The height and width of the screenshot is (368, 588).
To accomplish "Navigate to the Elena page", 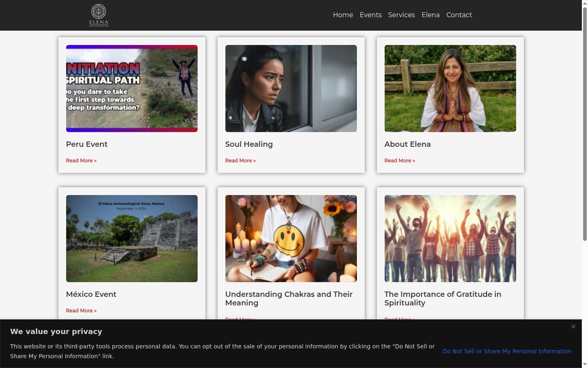I will [x=430, y=15].
